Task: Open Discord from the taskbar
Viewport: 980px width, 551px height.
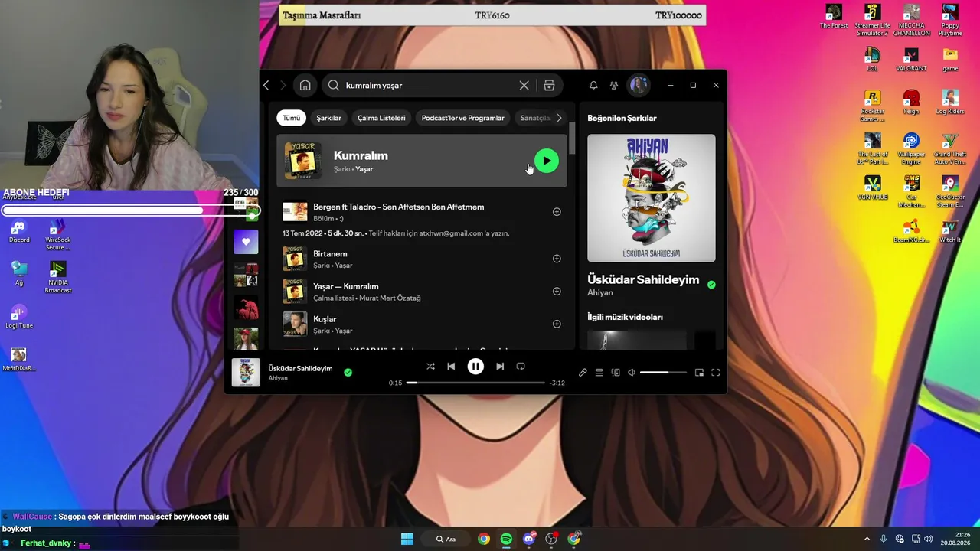Action: click(x=529, y=539)
